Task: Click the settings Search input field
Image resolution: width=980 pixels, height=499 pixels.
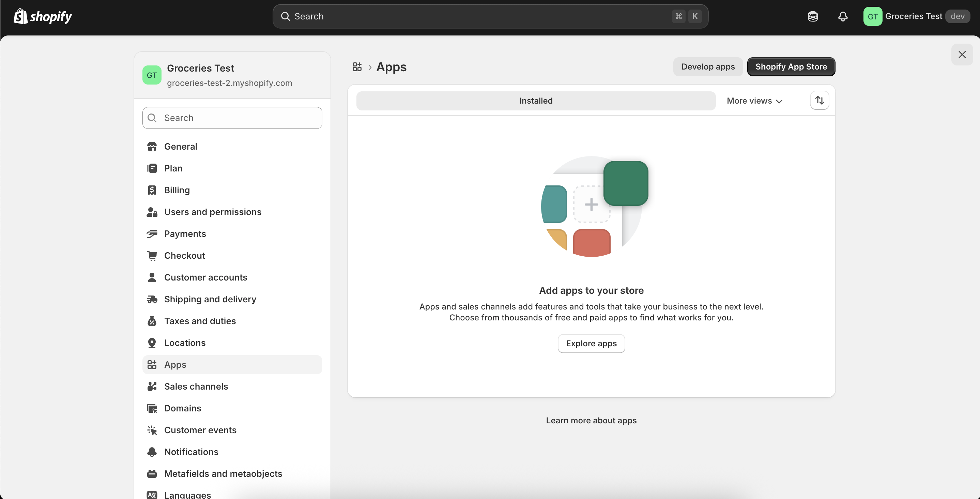Action: (232, 118)
